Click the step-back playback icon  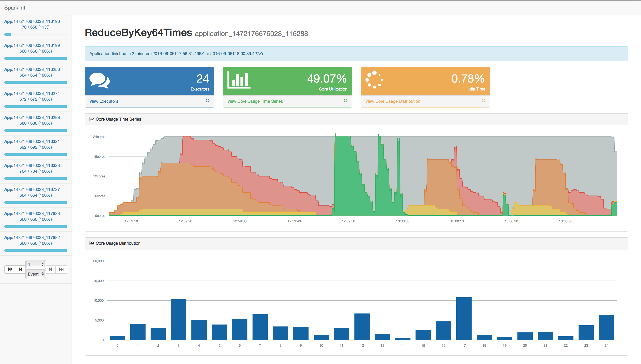click(21, 269)
